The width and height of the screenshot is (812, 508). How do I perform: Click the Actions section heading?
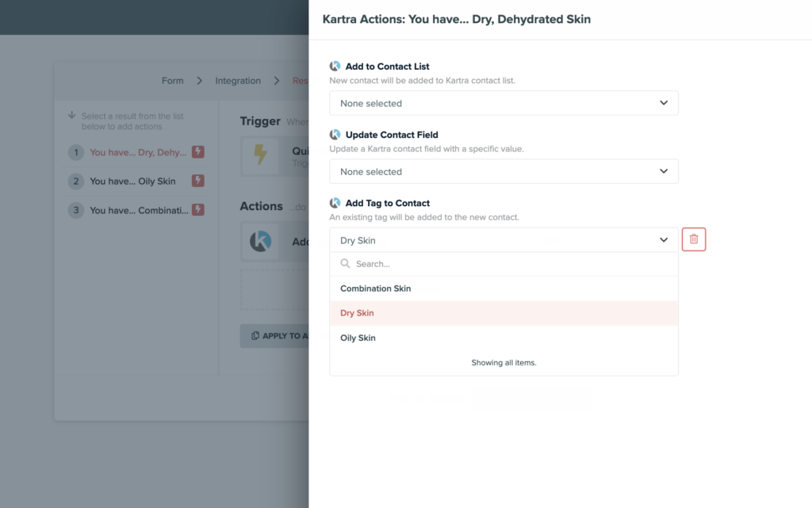(x=261, y=206)
